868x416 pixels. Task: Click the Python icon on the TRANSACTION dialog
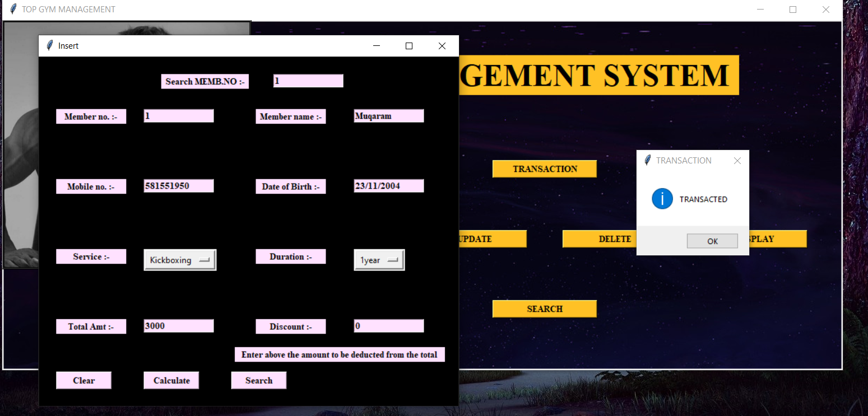pos(647,160)
